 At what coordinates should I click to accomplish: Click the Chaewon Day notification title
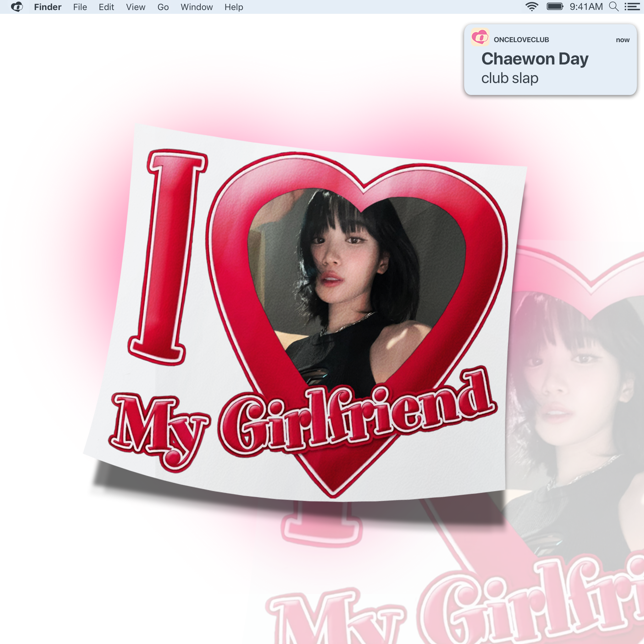[x=535, y=59]
